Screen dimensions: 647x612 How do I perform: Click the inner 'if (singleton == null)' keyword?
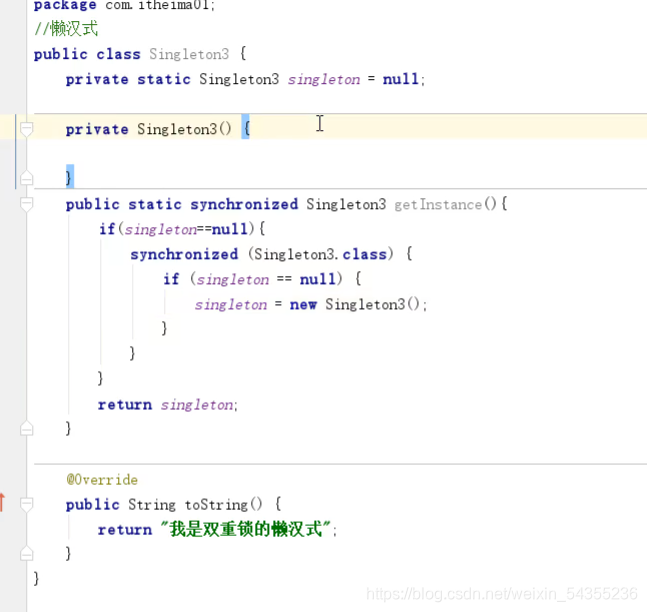pyautogui.click(x=171, y=279)
